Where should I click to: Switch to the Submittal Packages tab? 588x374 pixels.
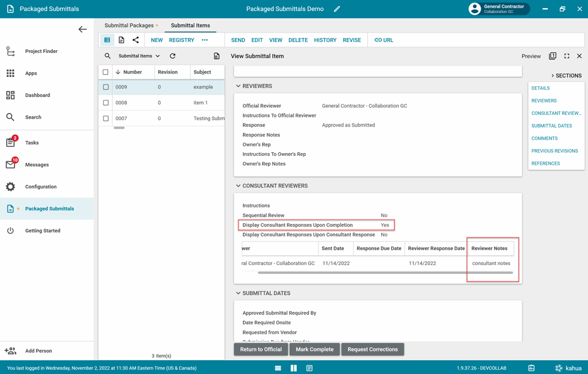click(129, 25)
